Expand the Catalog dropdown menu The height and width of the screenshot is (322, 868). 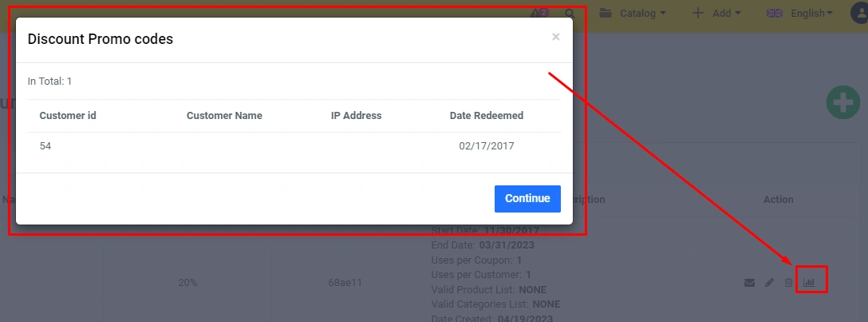tap(633, 14)
